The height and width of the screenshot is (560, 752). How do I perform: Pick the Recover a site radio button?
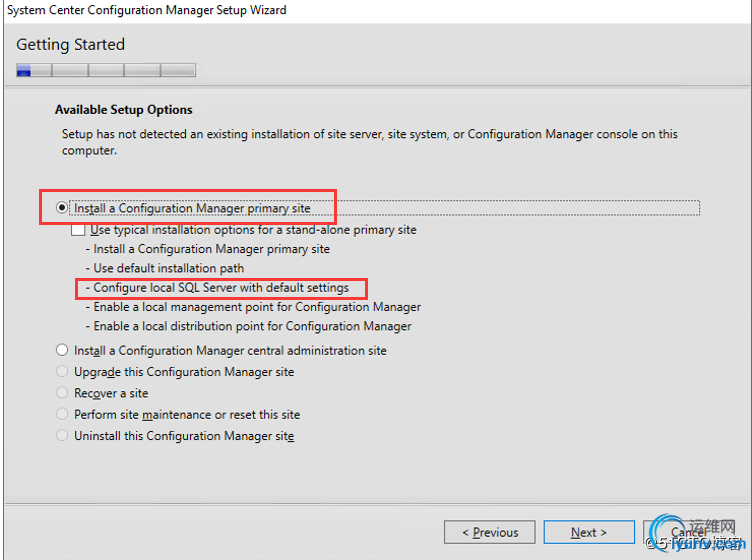tap(62, 393)
